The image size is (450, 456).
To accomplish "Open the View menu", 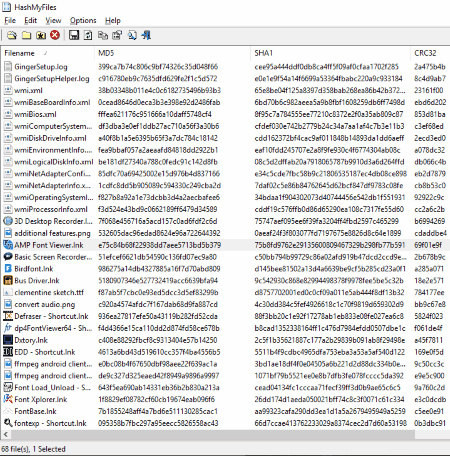I will tap(53, 20).
